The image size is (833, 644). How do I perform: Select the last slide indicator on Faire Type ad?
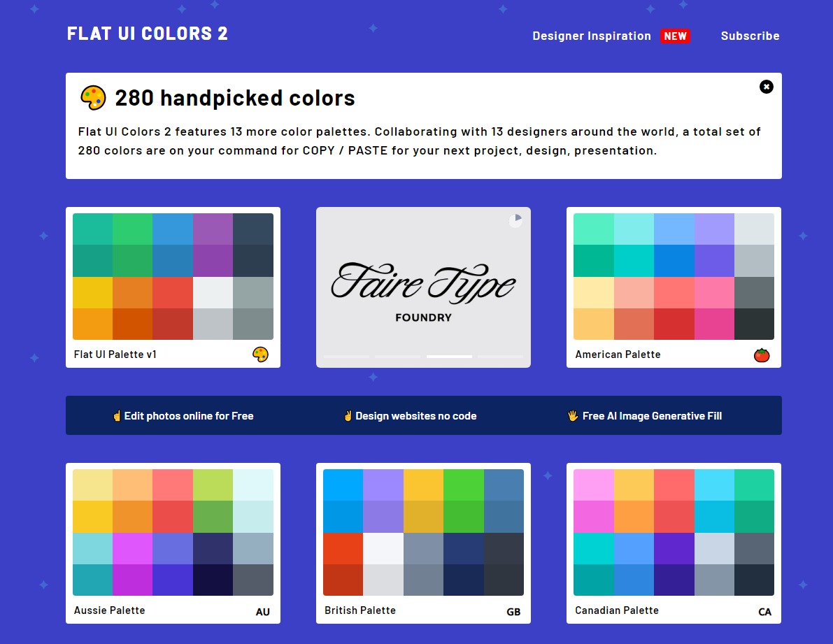(501, 357)
